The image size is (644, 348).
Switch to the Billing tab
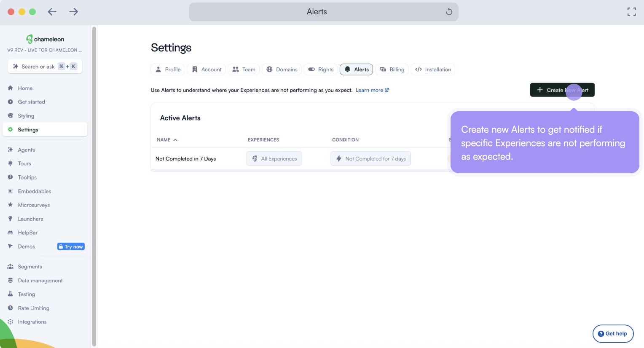(x=392, y=70)
